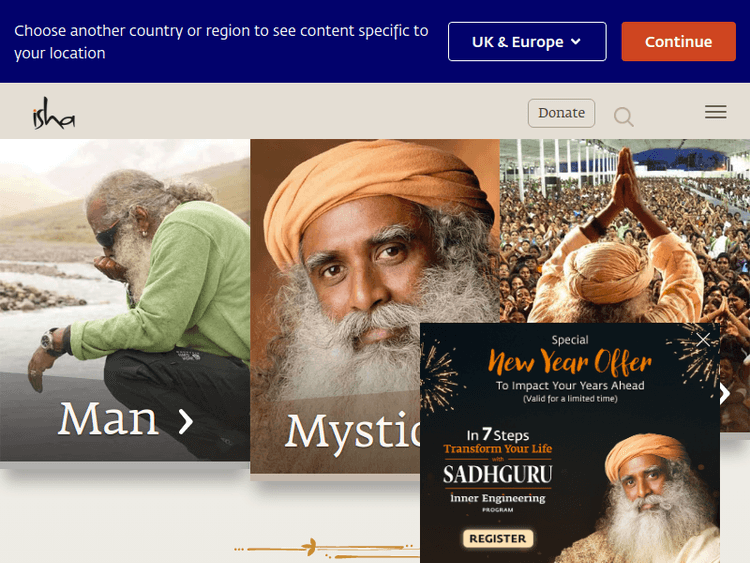Click the Isha logo
This screenshot has width=750, height=563.
pyautogui.click(x=54, y=113)
